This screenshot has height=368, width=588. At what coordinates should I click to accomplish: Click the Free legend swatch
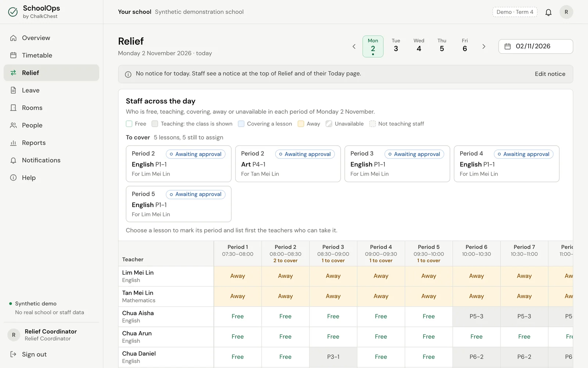click(x=129, y=124)
